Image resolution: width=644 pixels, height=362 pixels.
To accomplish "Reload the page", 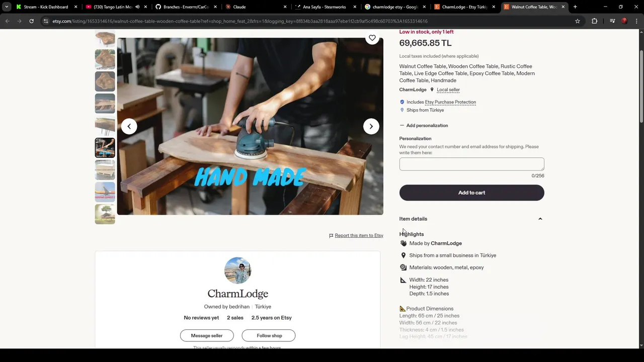I will coord(31,21).
